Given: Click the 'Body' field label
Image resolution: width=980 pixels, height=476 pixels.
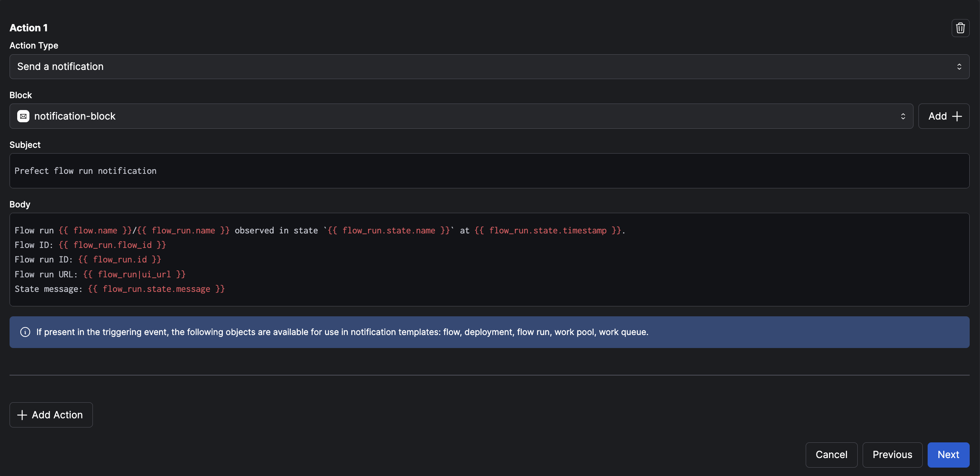Looking at the screenshot, I should point(20,204).
